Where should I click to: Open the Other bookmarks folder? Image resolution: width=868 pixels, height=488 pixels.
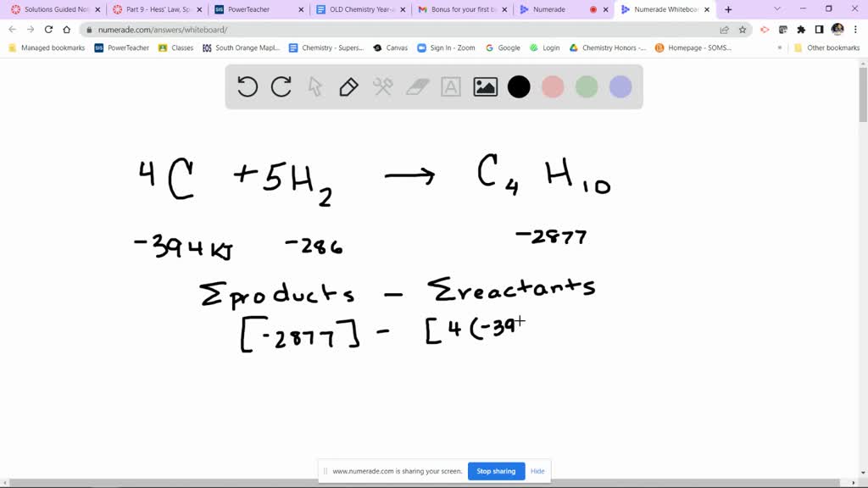pos(826,48)
